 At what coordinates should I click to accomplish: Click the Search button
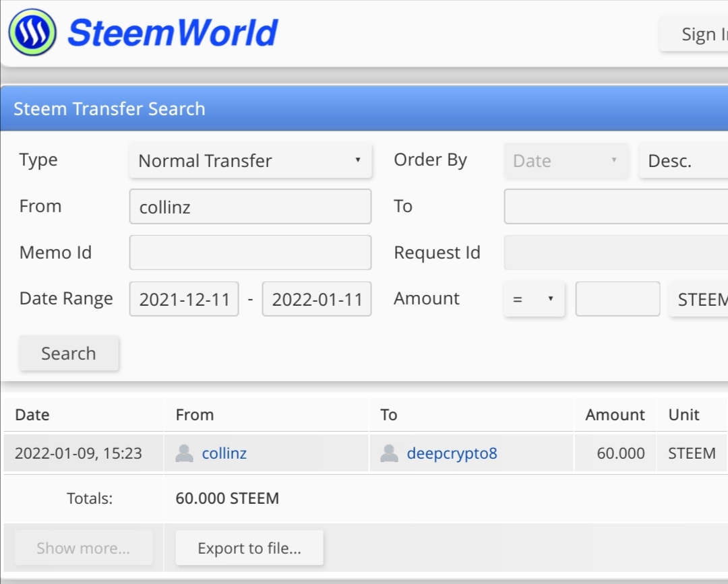69,354
